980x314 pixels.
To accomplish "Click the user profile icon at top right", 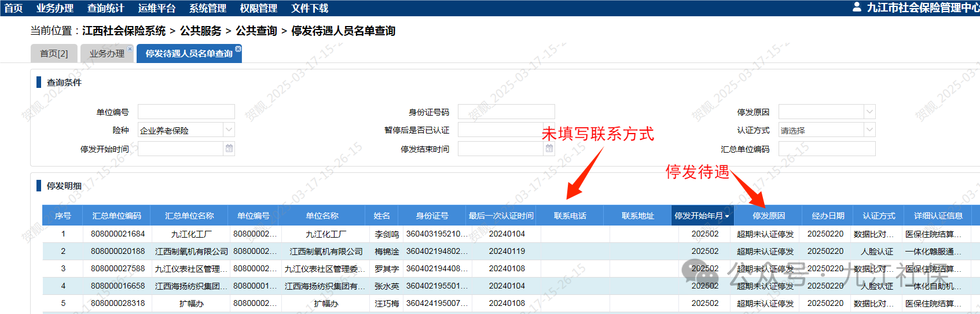I will [x=857, y=7].
